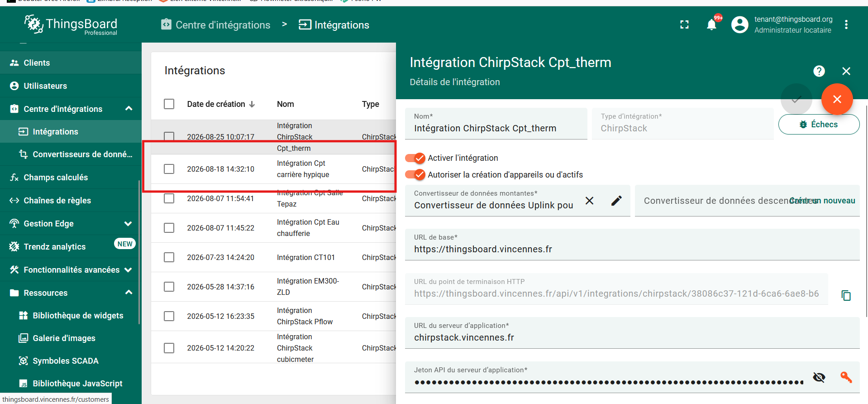This screenshot has width=868, height=404.
Task: Click Centre d'intégrations breadcrumb
Action: point(215,25)
